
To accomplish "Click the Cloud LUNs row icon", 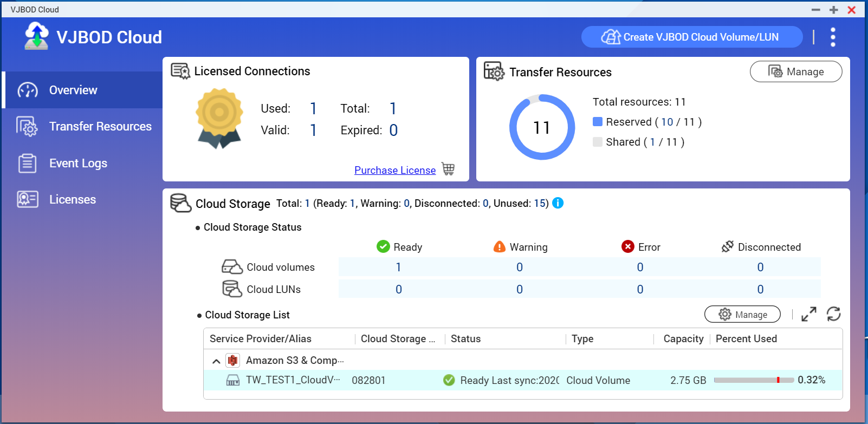I will pyautogui.click(x=232, y=289).
